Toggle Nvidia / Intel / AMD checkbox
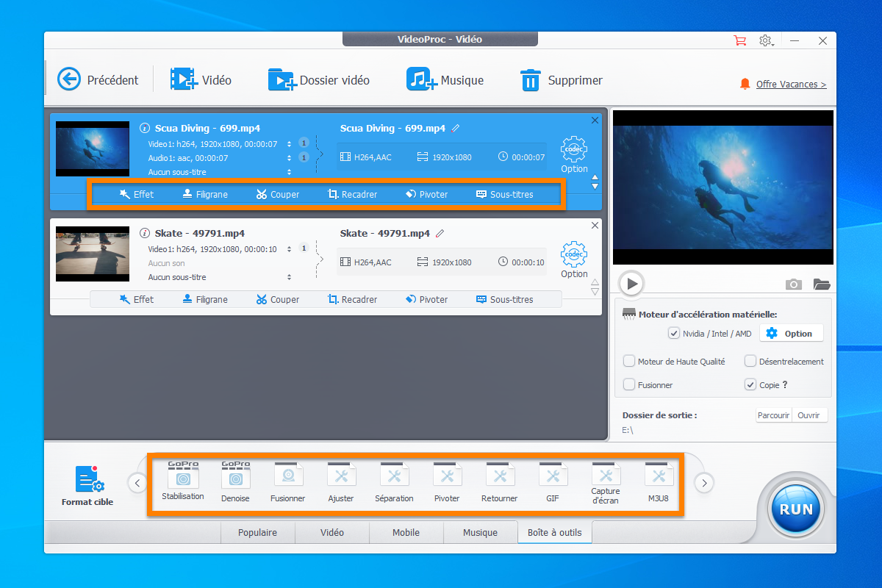 click(x=673, y=334)
